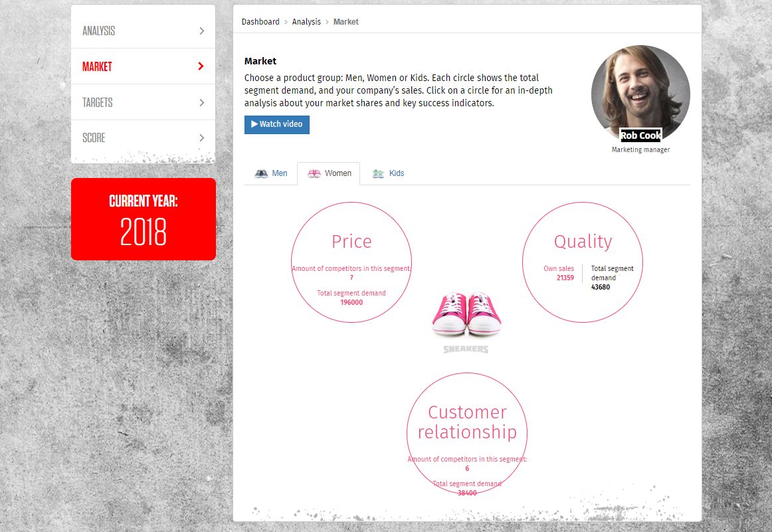Click the Score sidebar chevron arrow
Image resolution: width=772 pixels, height=532 pixels.
pyautogui.click(x=201, y=138)
